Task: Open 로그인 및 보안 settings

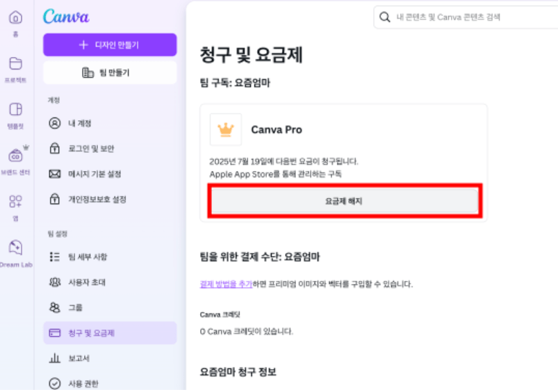Action: pyautogui.click(x=110, y=149)
